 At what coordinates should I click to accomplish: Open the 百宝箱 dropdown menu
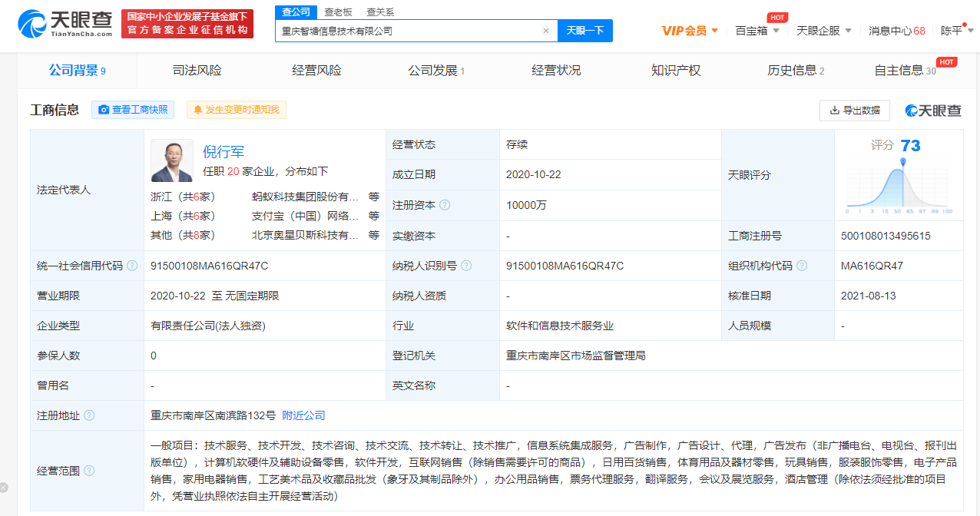pos(757,30)
